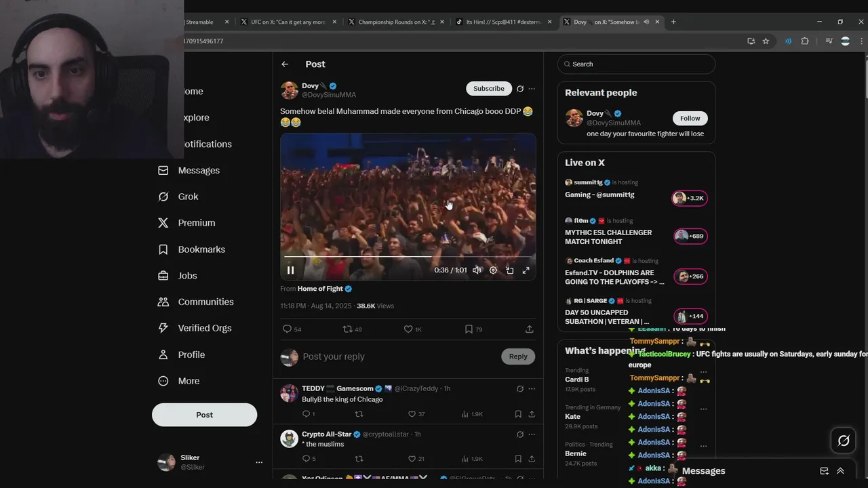
Task: Compose new message in Messages drawer
Action: tap(825, 471)
